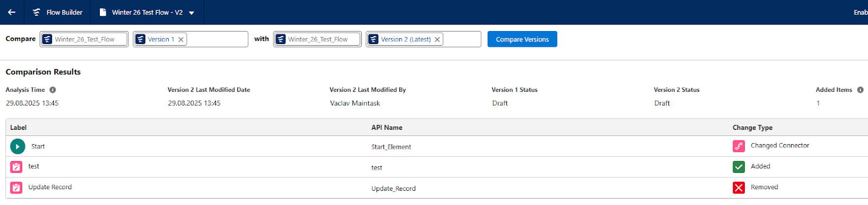Click the pink icon beside Update Record
Image resolution: width=868 pixels, height=205 pixels.
click(16, 188)
